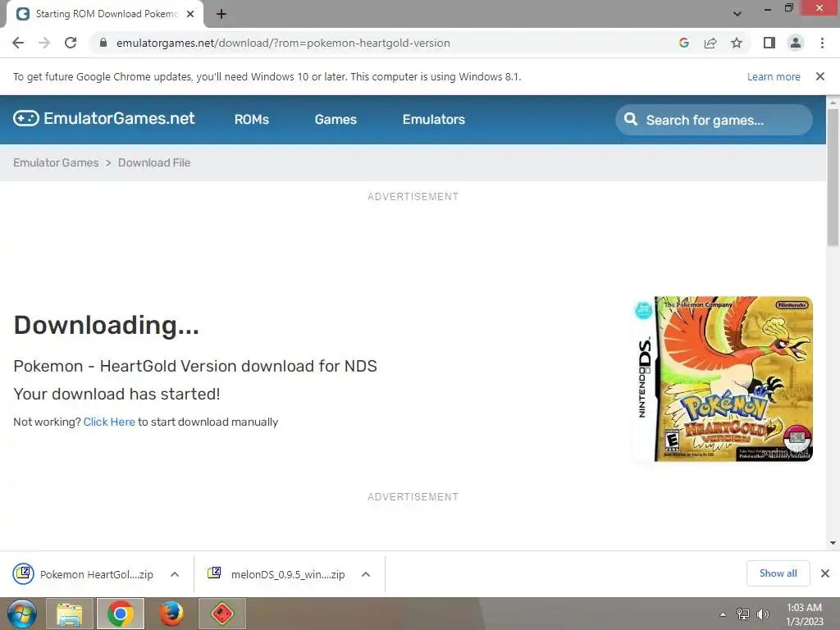Share this page icon
This screenshot has height=630, width=840.
pos(710,43)
